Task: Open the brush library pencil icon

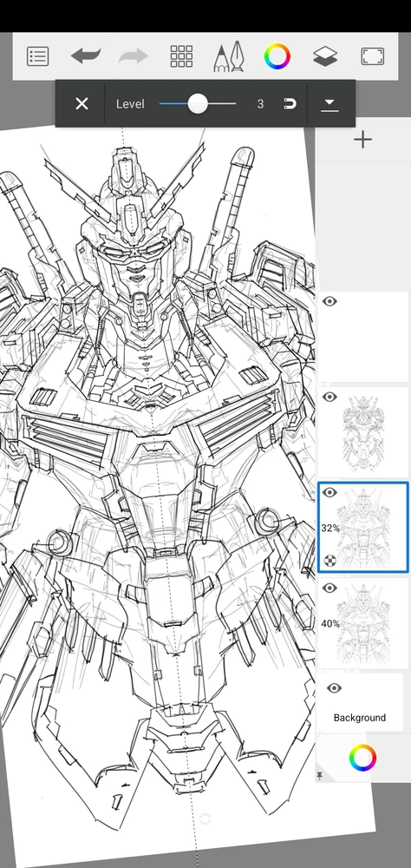Action: (229, 56)
